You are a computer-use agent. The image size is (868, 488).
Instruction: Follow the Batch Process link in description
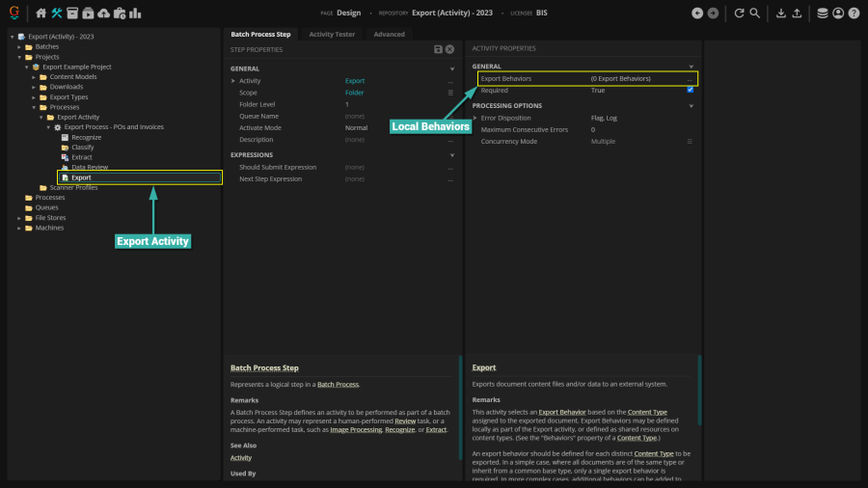(338, 384)
